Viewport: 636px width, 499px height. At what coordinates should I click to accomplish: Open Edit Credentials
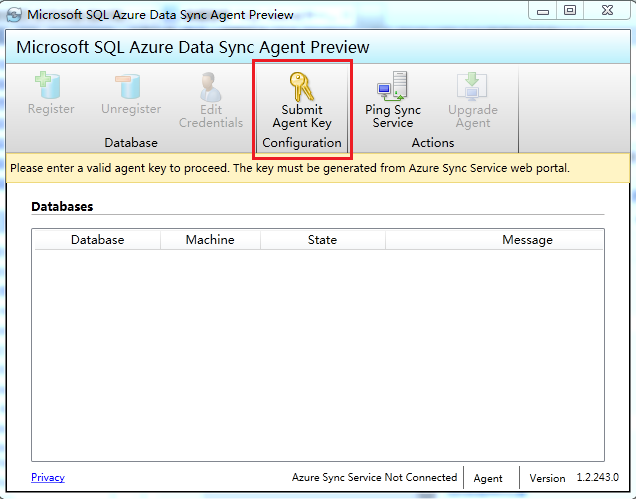[211, 100]
